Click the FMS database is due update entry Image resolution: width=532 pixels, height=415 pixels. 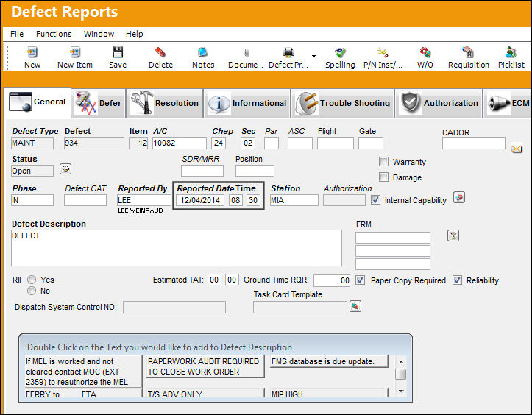pos(329,361)
